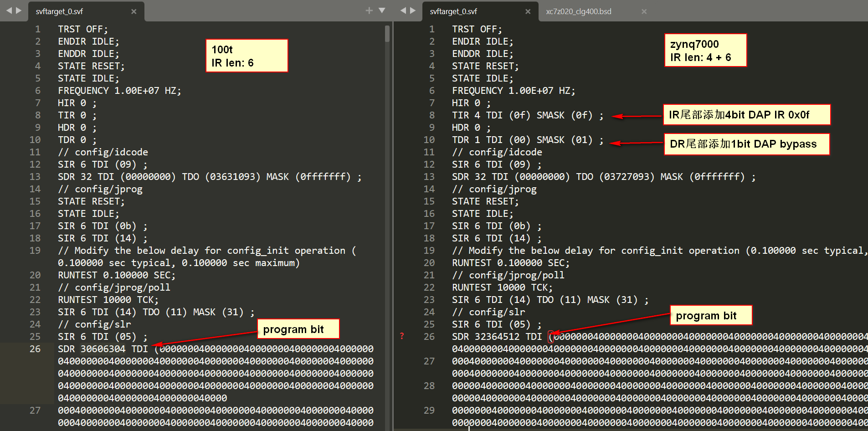
Task: Click 'FREQUENCY 1.00E+07 HZ;' in left pane
Action: 119,91
